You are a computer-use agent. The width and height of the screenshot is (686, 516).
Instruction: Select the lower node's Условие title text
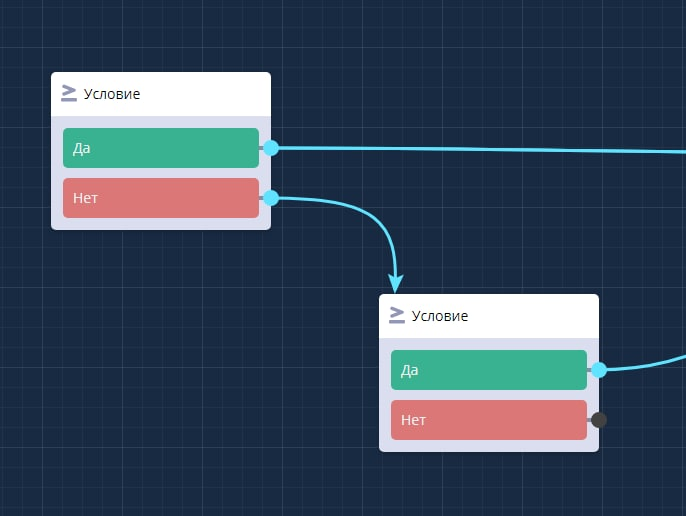[440, 316]
